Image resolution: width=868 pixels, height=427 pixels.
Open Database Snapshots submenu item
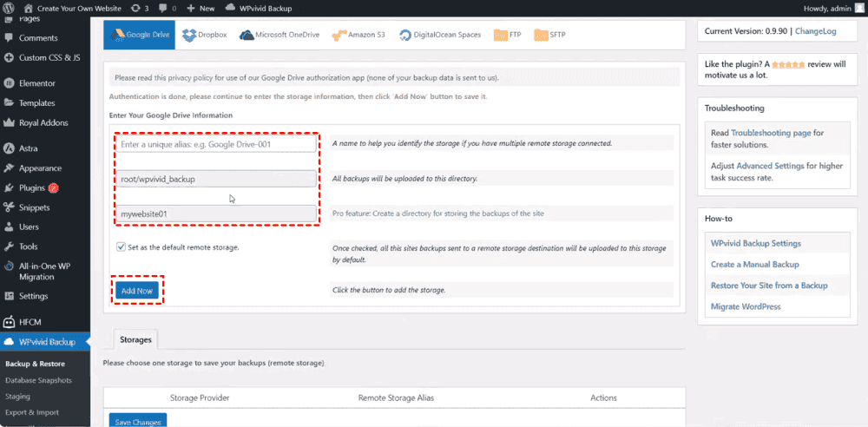[38, 380]
